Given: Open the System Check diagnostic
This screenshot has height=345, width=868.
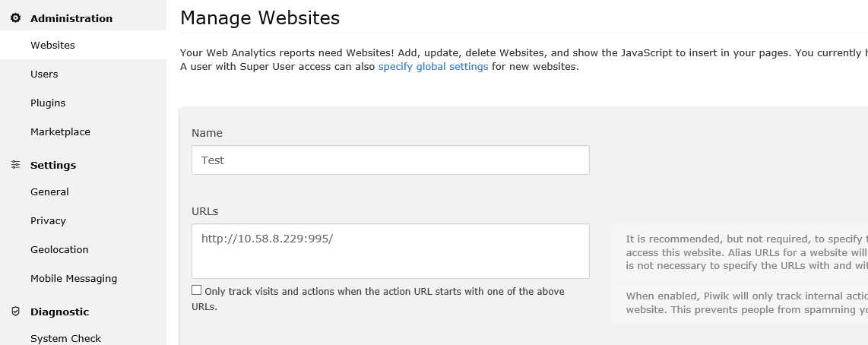Looking at the screenshot, I should 65,338.
